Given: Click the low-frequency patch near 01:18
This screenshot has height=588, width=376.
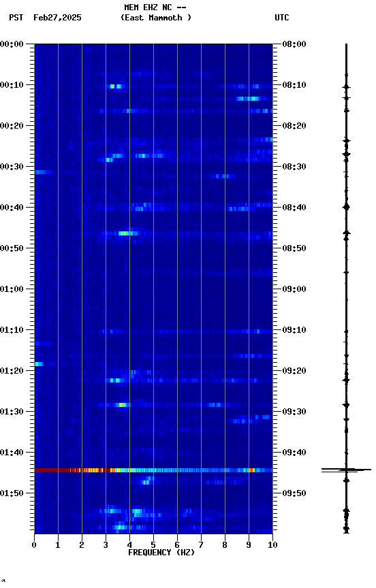Looking at the screenshot, I should click(x=39, y=364).
